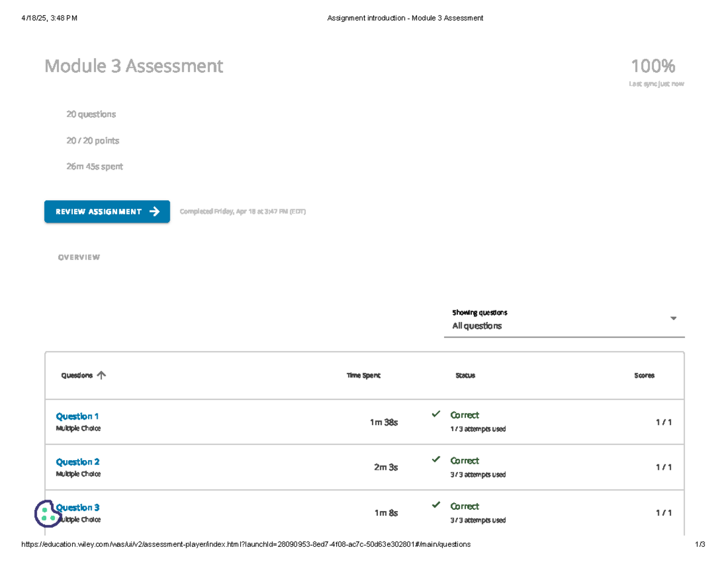Click the 100% score display
728x562 pixels.
[x=653, y=65]
